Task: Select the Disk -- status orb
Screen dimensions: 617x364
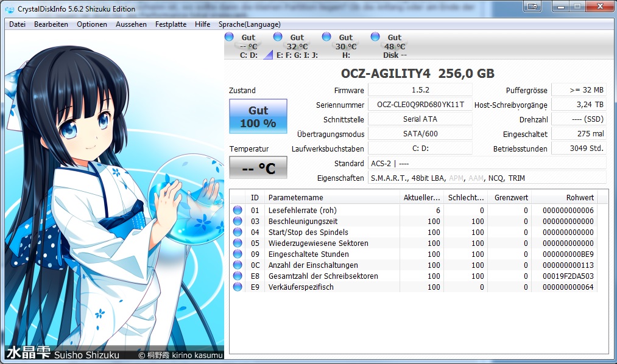Action: [375, 37]
